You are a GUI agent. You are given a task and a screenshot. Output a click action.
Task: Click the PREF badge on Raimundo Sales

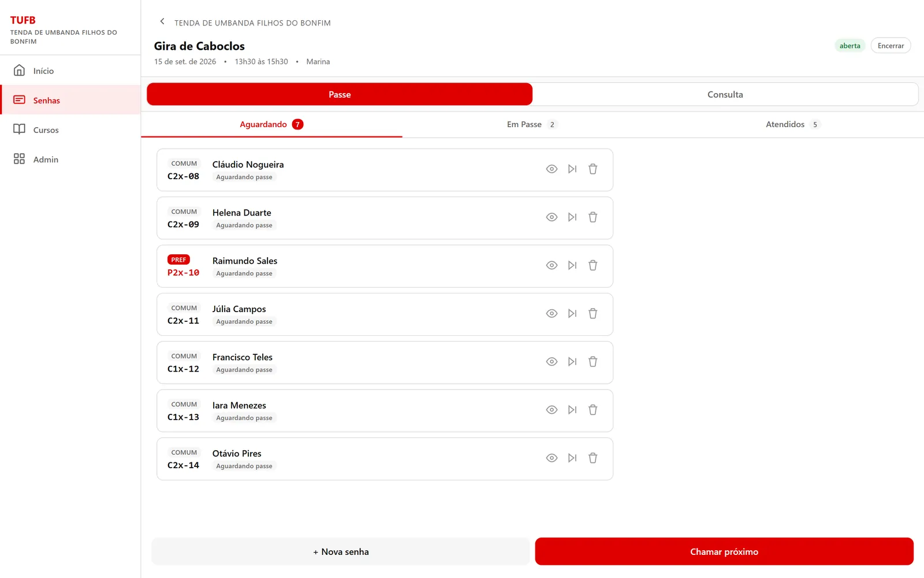coord(178,260)
